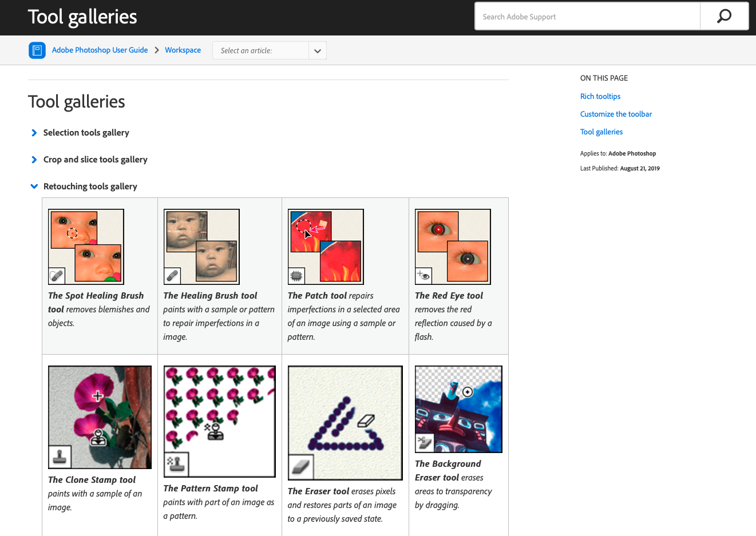Image resolution: width=756 pixels, height=536 pixels.
Task: Click the Search Adobe Support field
Action: [587, 17]
